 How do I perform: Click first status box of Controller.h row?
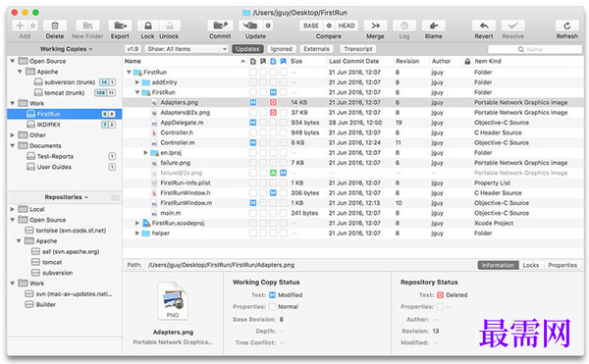pos(253,132)
